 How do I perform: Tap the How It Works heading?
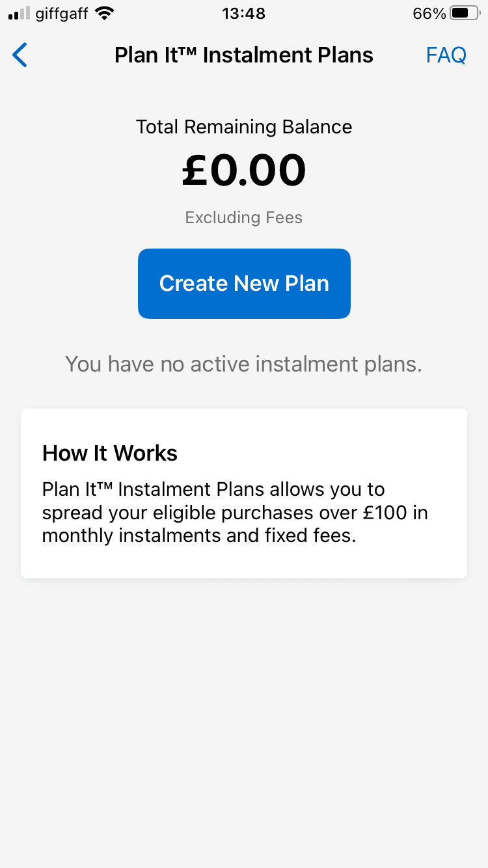(x=110, y=454)
